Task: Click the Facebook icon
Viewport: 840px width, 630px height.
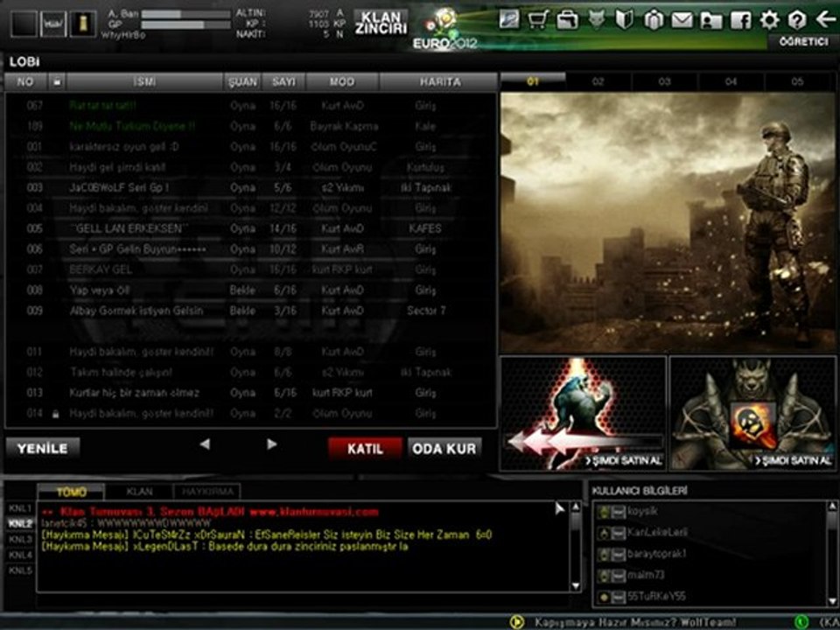Action: pos(740,20)
